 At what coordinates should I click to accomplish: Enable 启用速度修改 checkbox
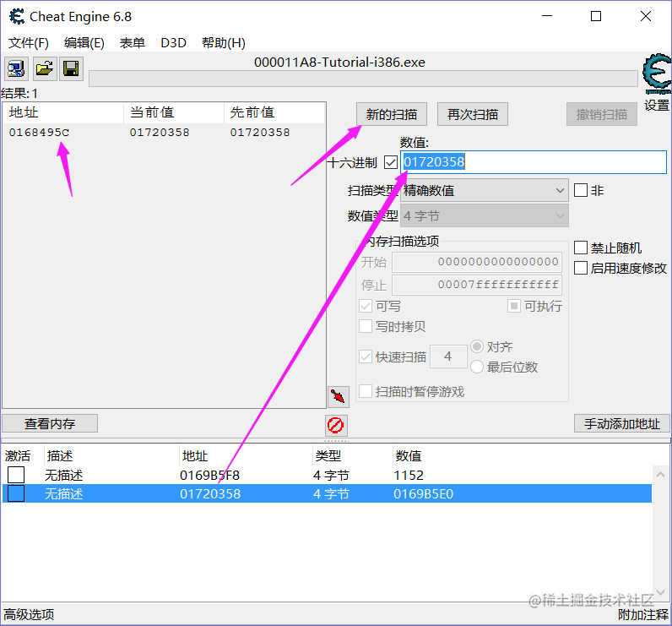[x=580, y=268]
